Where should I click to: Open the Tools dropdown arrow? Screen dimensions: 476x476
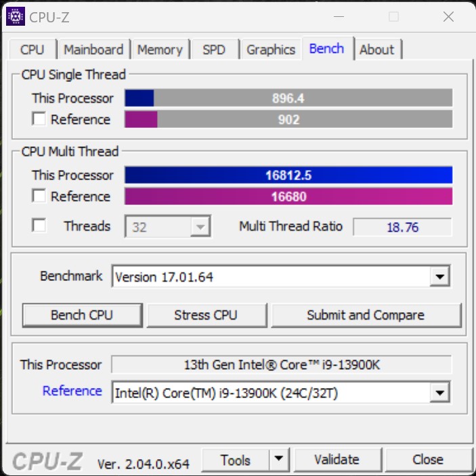(279, 459)
